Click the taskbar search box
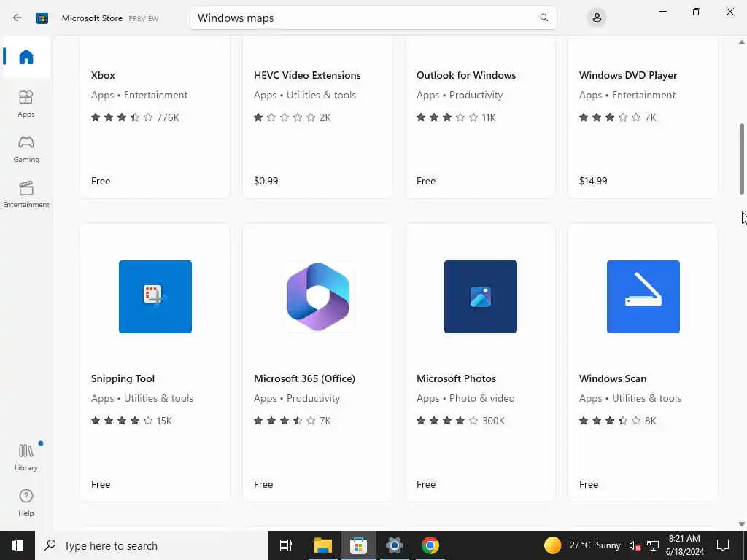The image size is (747, 560). [152, 545]
